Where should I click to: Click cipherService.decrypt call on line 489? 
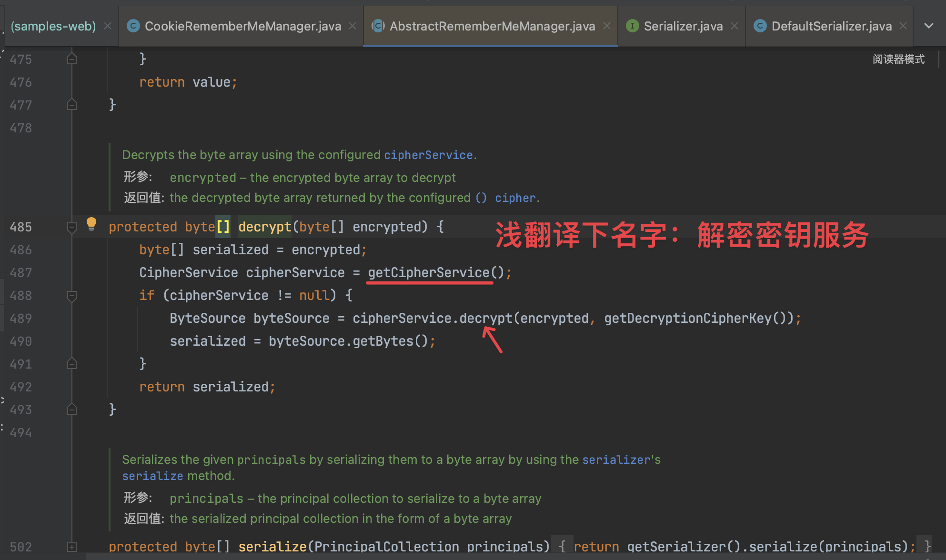tap(433, 318)
